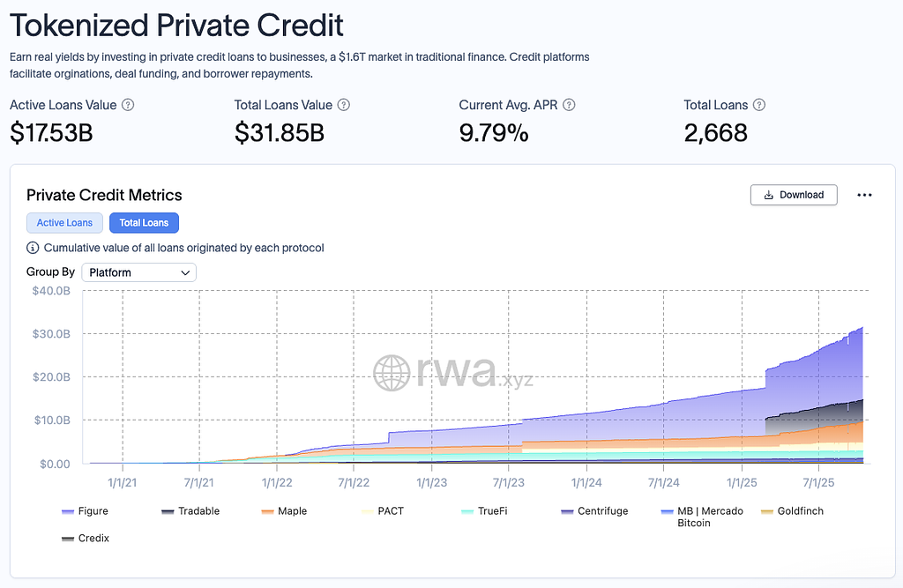Click the rwa.xyz globe watermark logo
The height and width of the screenshot is (588, 903).
tap(392, 373)
